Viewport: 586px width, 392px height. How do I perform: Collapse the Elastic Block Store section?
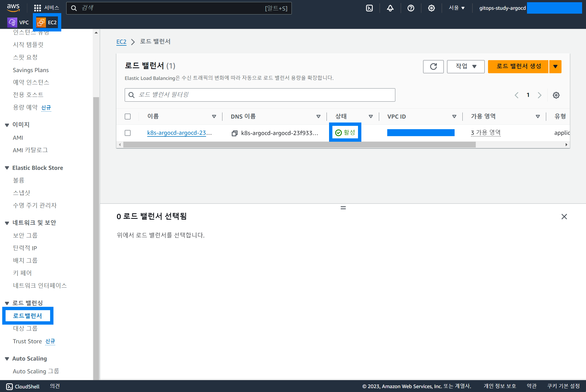tap(7, 168)
